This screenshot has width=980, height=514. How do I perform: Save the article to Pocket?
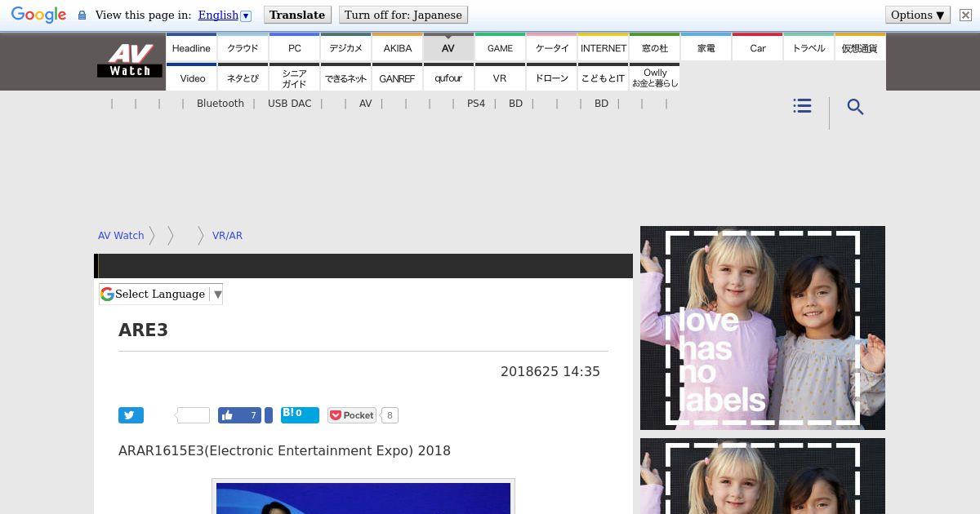(x=352, y=415)
